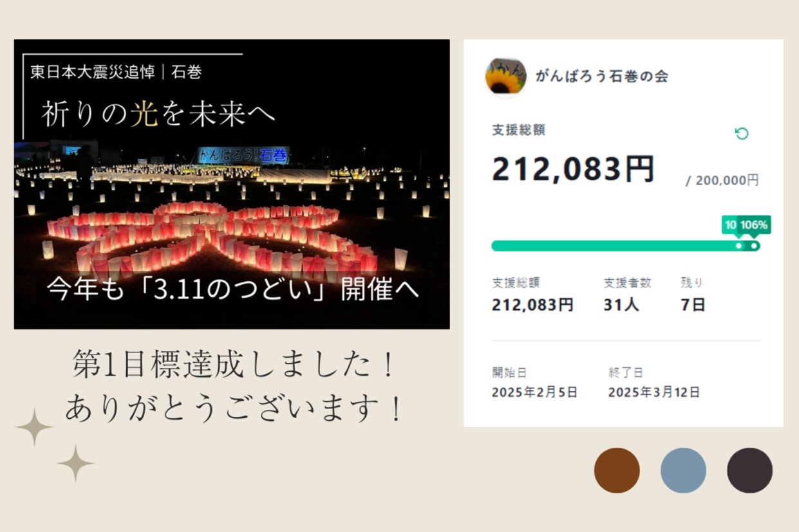Viewport: 799px width, 532px height.
Task: Open the 祈りの光を未来へ campaign image
Action: [x=232, y=183]
